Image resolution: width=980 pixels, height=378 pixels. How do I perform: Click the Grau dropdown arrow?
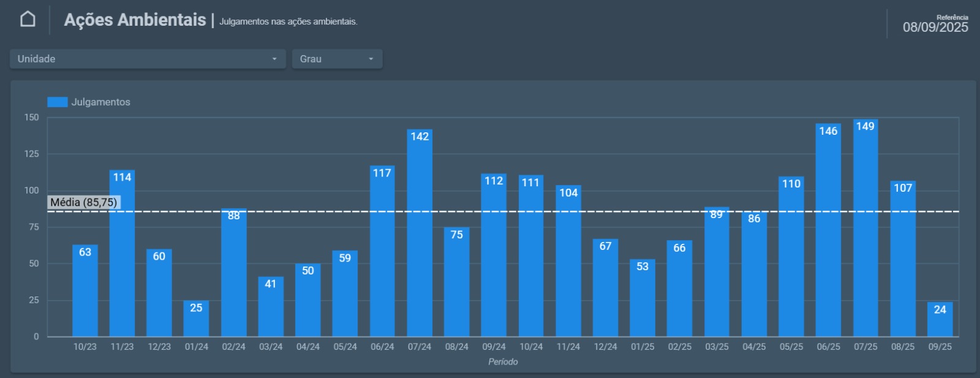pos(371,59)
